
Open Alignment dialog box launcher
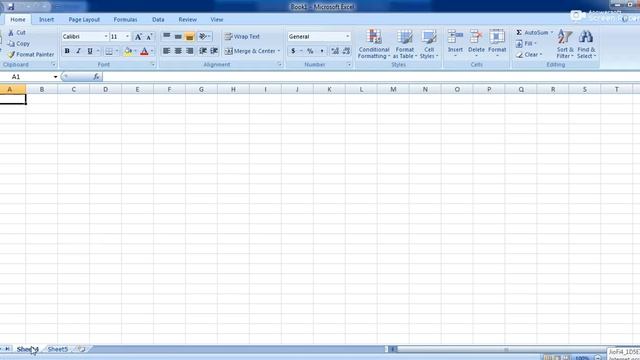(280, 64)
